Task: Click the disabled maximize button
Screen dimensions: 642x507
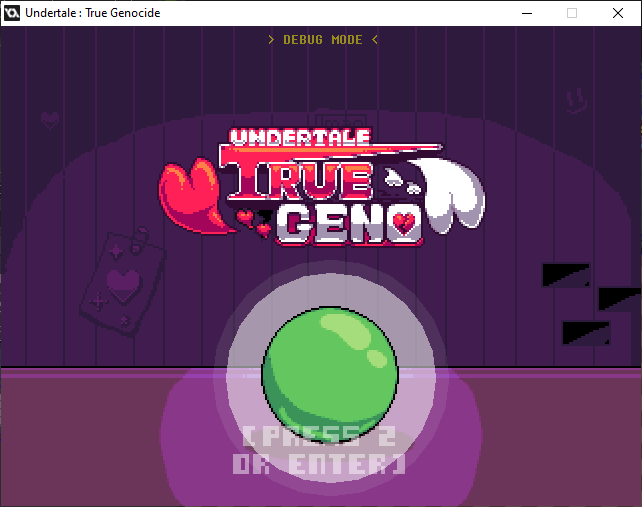Action: point(572,13)
